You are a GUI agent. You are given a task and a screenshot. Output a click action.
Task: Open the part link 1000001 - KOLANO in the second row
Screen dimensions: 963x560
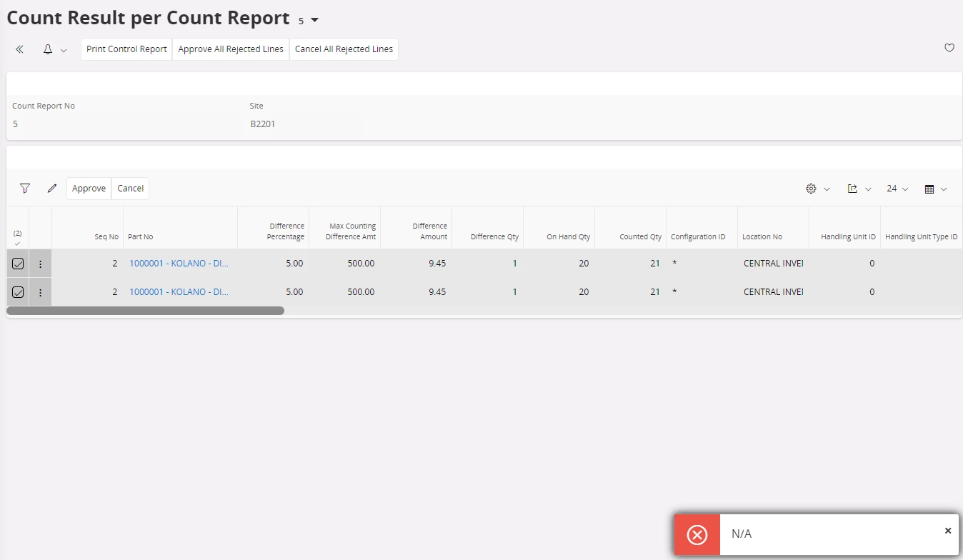pos(179,292)
